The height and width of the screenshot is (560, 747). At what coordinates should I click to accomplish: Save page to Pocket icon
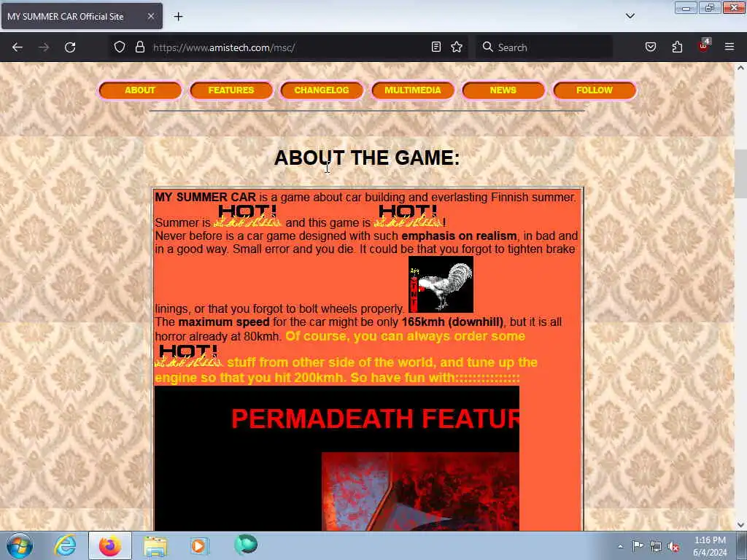(651, 47)
